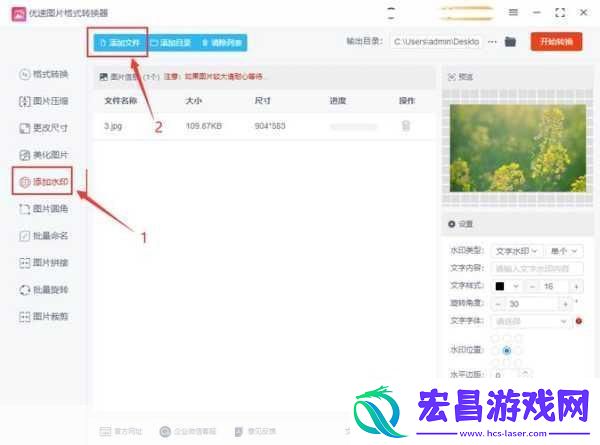The width and height of the screenshot is (600, 445).
Task: Open the 图片拼接 image stitching tool
Action: [44, 262]
